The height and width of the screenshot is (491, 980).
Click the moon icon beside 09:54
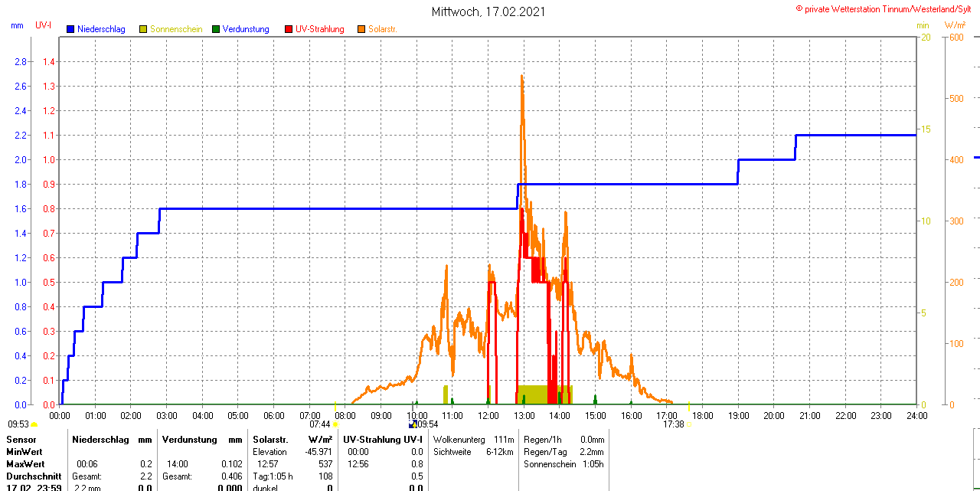(413, 424)
